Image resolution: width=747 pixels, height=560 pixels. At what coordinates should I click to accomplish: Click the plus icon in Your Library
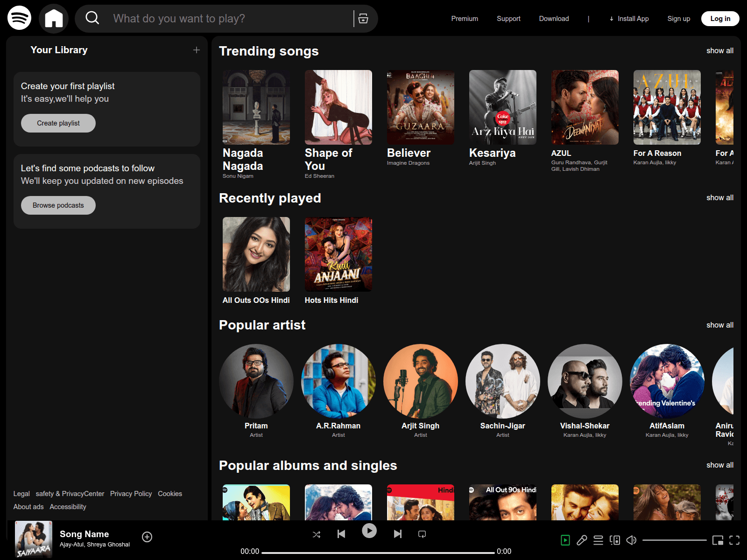(x=197, y=50)
